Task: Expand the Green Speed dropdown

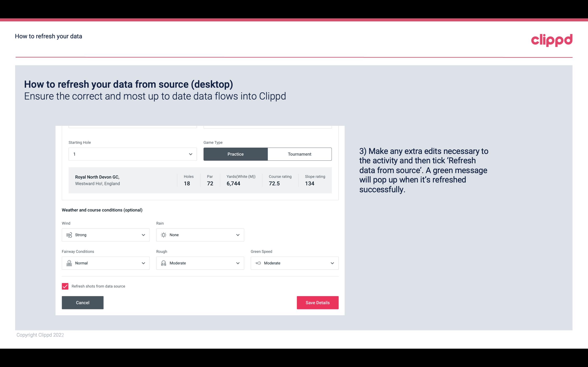Action: pos(332,263)
